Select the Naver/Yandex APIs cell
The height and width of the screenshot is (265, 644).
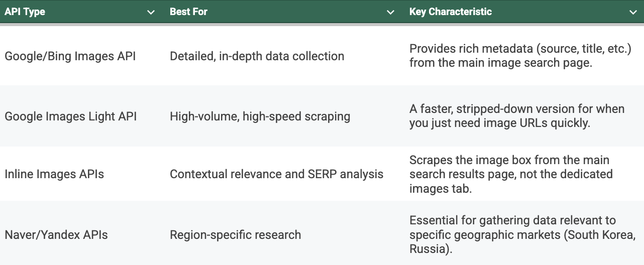pos(56,235)
